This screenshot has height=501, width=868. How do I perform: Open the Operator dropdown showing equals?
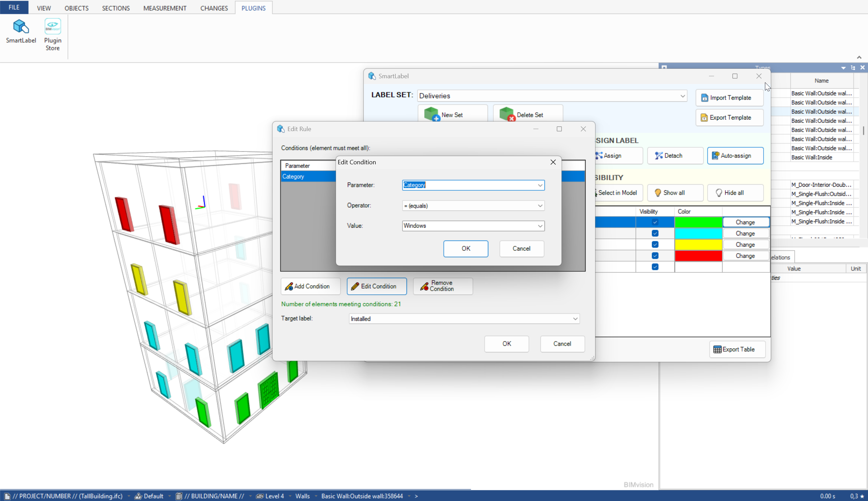(473, 206)
